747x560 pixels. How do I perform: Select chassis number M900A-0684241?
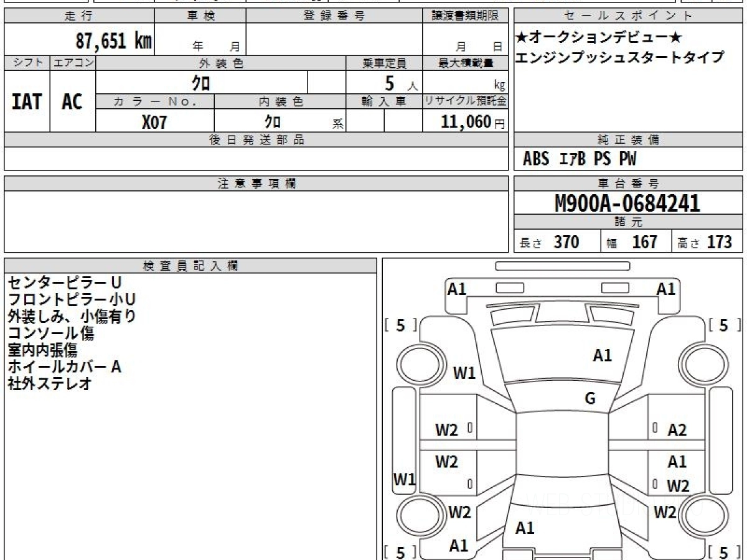pos(627,203)
